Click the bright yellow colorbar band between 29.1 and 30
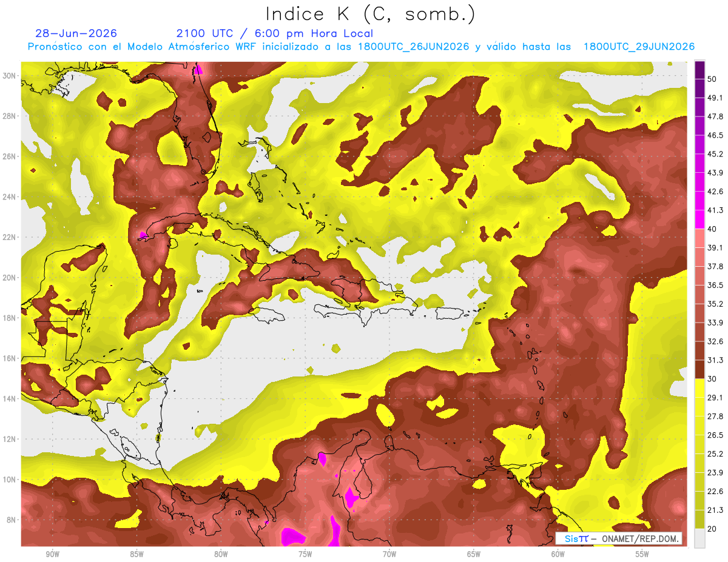Screen dimensions: 728x562 coord(699,388)
